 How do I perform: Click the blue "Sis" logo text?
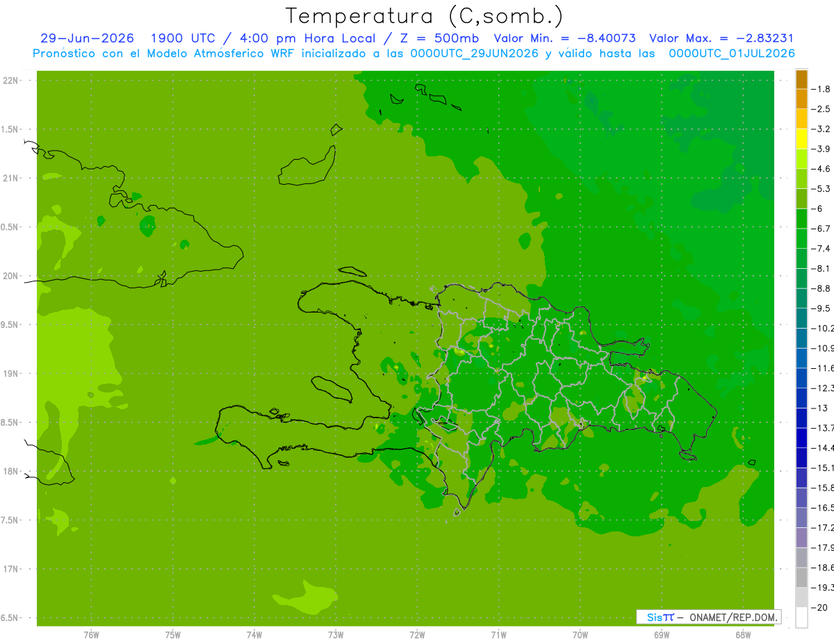[x=655, y=617]
